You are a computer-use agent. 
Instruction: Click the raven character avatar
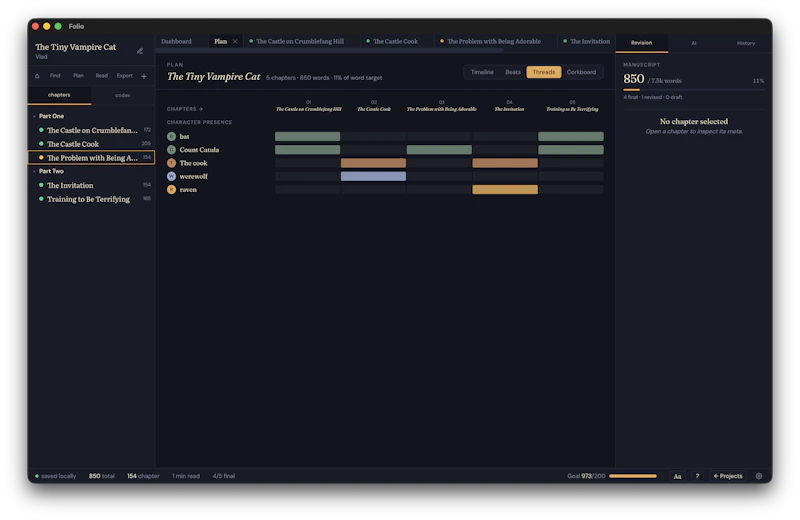coord(171,189)
